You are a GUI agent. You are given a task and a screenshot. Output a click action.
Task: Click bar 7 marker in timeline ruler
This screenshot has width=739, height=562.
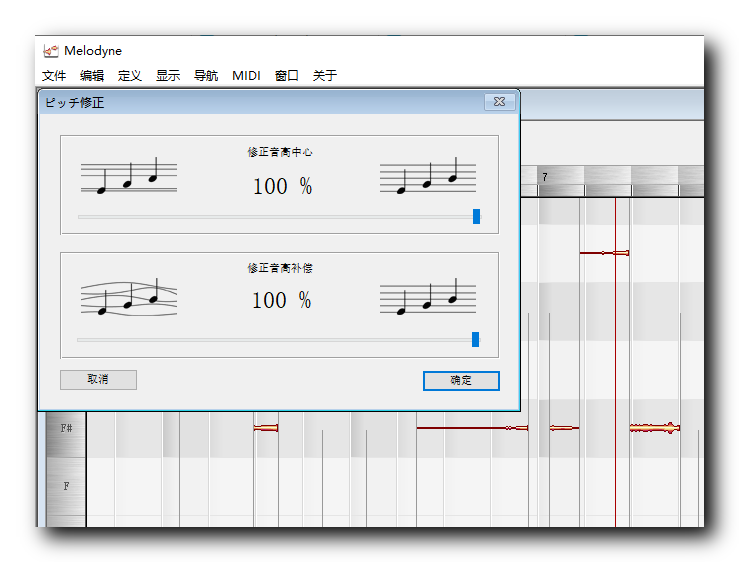[545, 177]
